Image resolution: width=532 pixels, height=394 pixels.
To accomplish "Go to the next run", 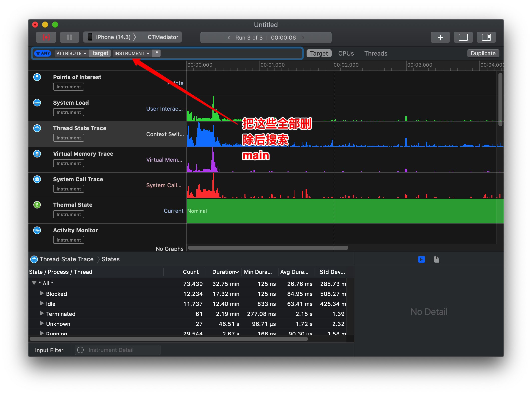I will (x=303, y=38).
